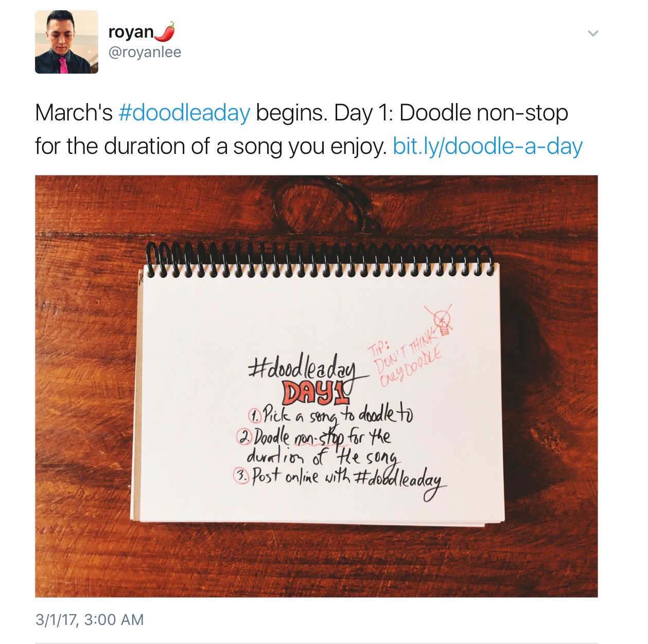Click the notebook's black spiral binding
Image resolution: width=648 pixels, height=644 pixels.
click(319, 259)
